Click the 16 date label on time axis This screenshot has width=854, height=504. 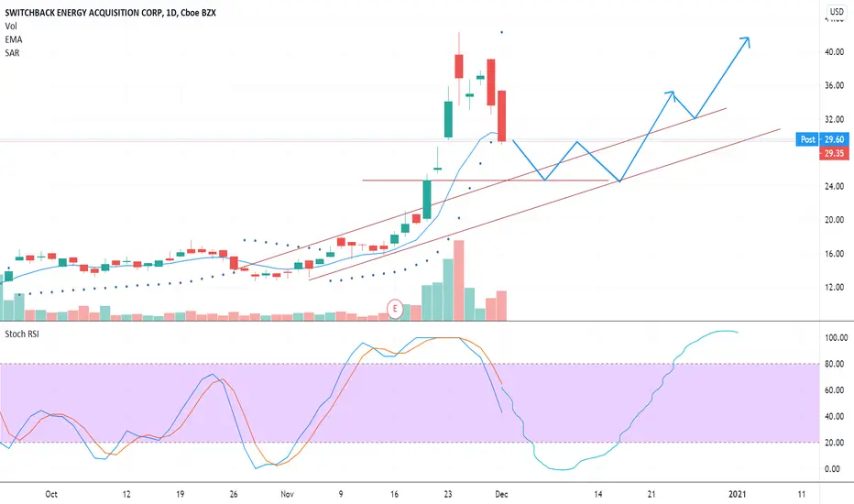tap(394, 494)
